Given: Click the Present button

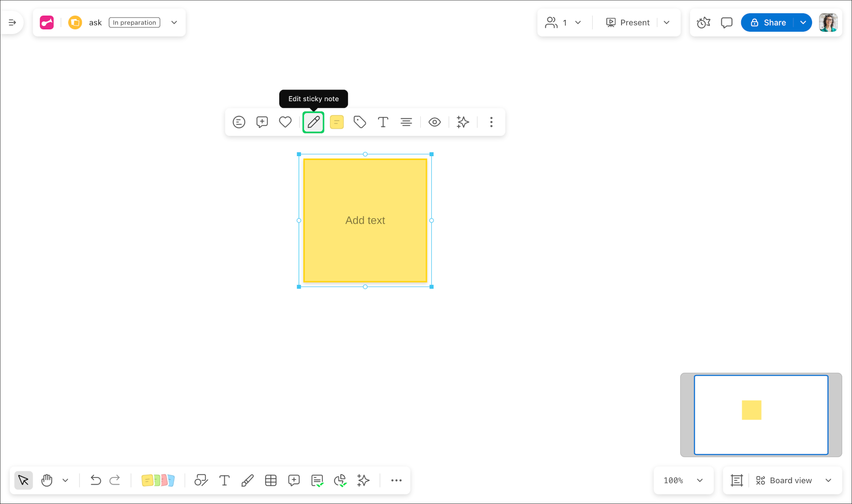Looking at the screenshot, I should coord(628,23).
